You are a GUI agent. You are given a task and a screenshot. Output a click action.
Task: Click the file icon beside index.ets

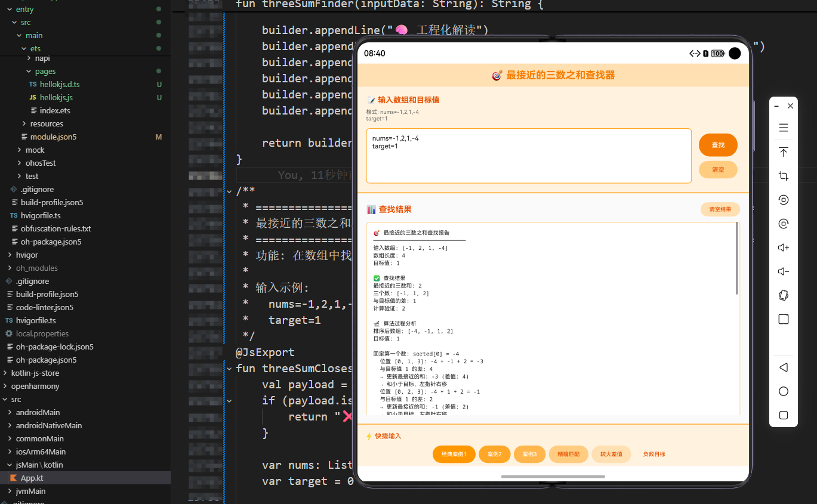[x=34, y=110]
